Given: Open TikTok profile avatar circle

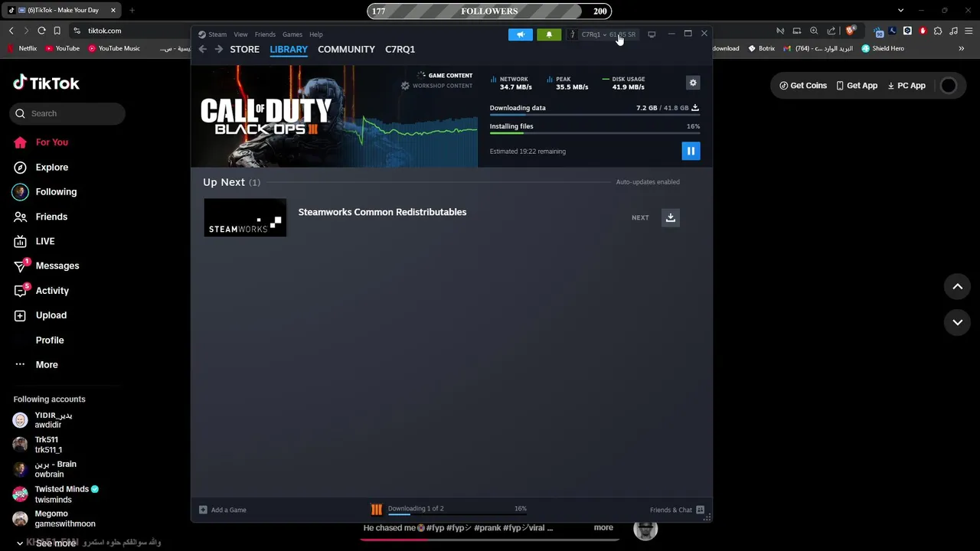Looking at the screenshot, I should [x=949, y=86].
